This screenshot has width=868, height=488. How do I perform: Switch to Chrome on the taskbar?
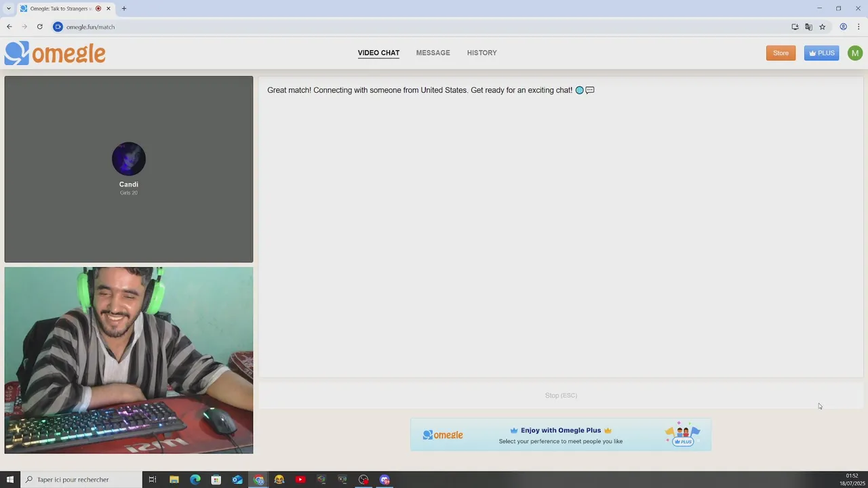[x=258, y=480]
